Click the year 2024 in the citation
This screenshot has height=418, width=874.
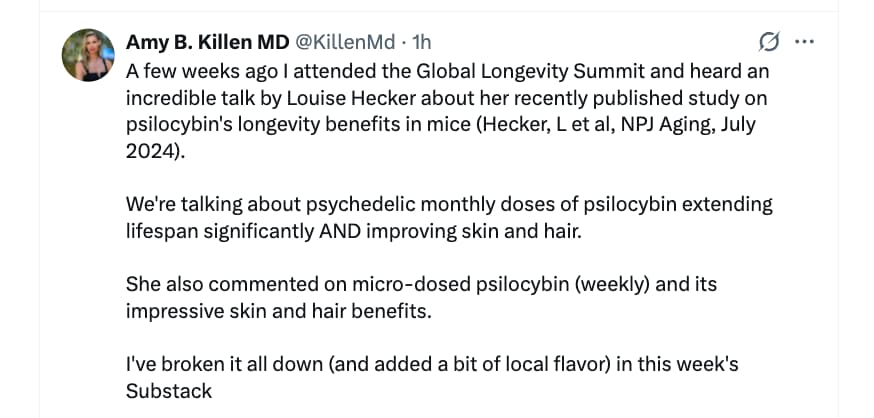click(x=150, y=150)
